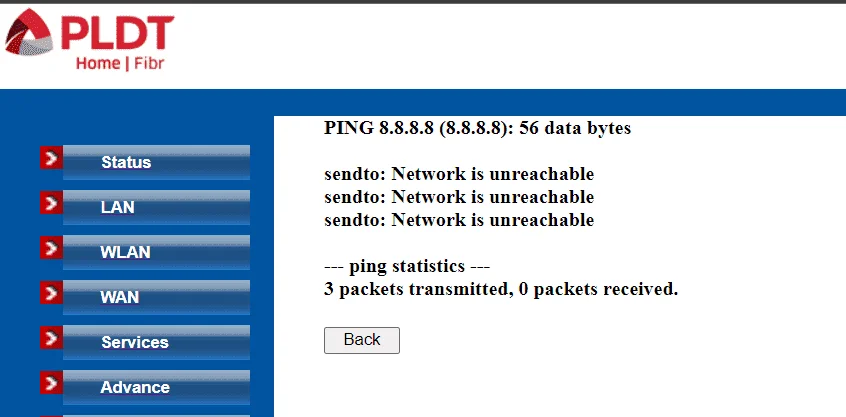This screenshot has height=417, width=846.
Task: Open the Status menu
Action: pyautogui.click(x=156, y=162)
